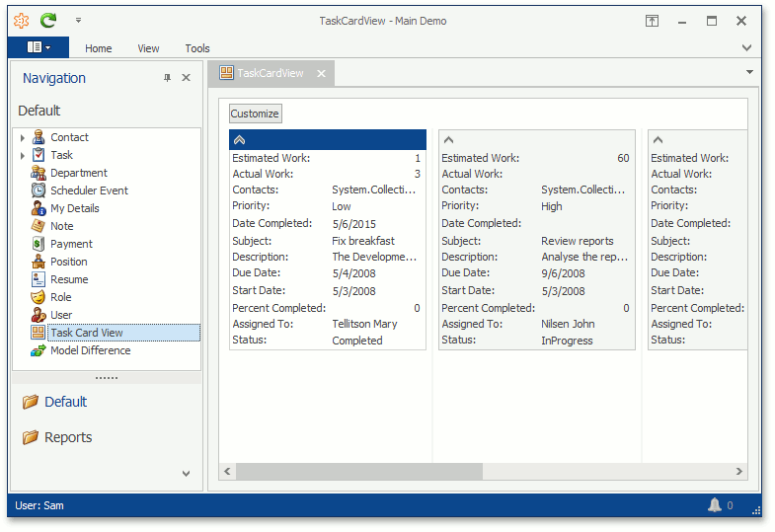775x532 pixels.
Task: Click the green Refresh icon
Action: point(48,21)
